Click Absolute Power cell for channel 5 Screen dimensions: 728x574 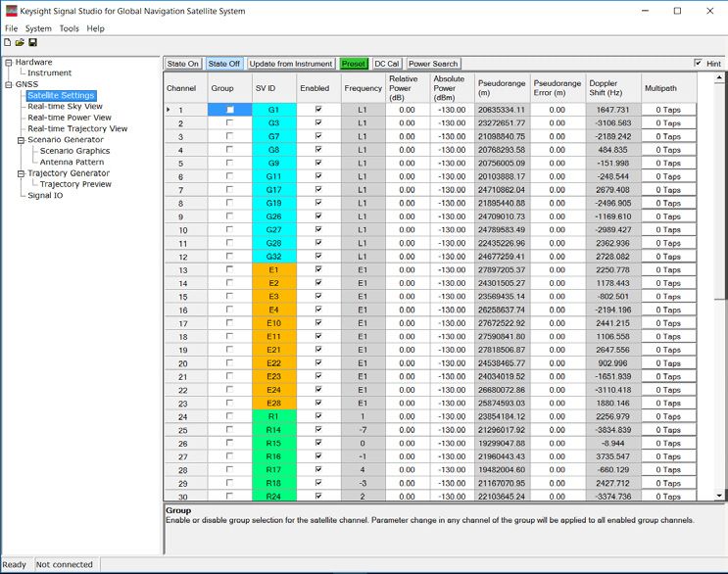coord(452,163)
